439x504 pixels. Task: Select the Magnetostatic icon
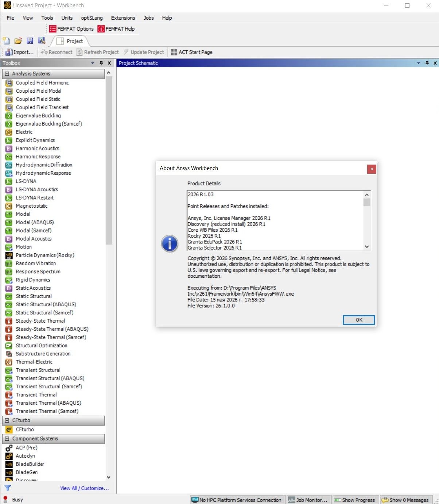(9, 206)
